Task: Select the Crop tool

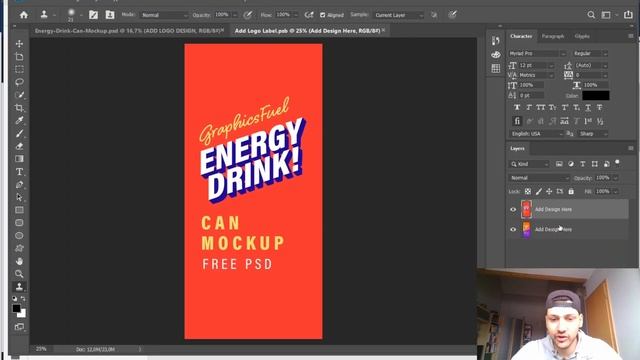Action: [19, 108]
